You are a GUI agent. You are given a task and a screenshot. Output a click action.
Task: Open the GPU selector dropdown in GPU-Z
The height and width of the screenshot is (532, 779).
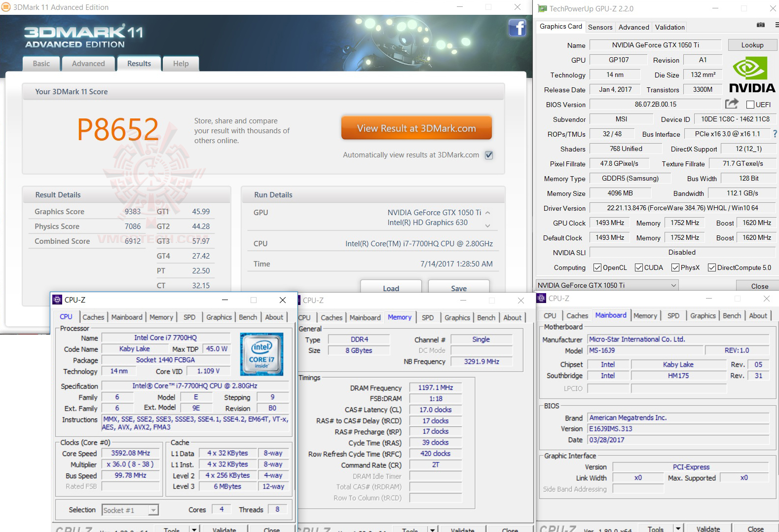point(607,285)
